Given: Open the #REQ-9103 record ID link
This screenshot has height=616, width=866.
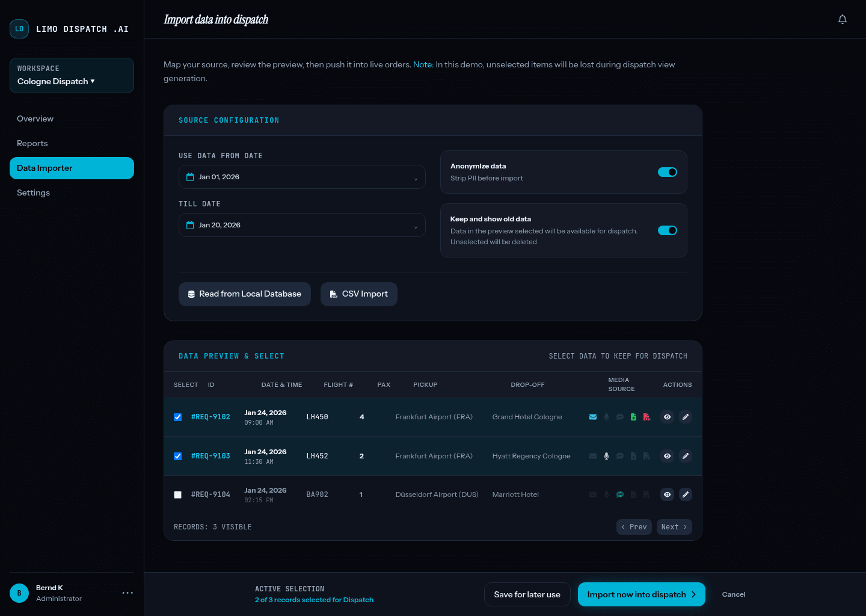Looking at the screenshot, I should 210,456.
